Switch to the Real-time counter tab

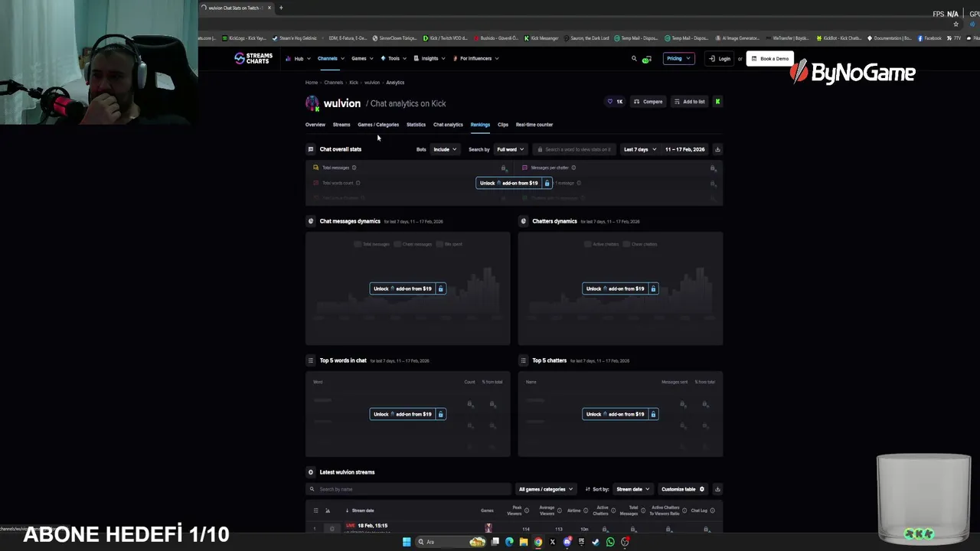[534, 125]
